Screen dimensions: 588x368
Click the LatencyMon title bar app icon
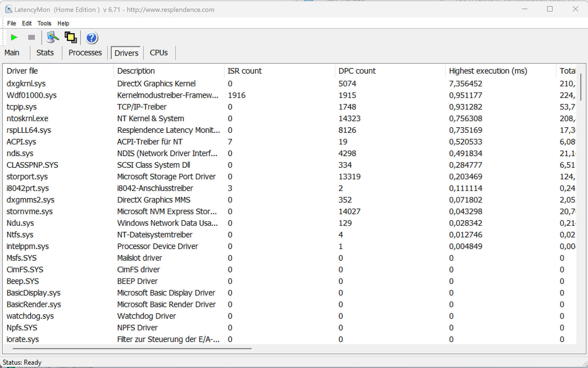click(x=9, y=10)
